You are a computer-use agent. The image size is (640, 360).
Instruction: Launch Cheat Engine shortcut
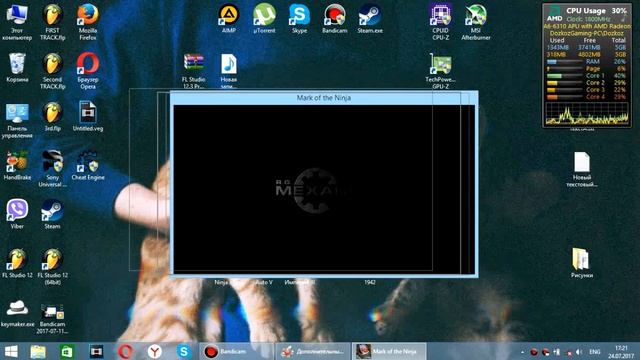click(88, 166)
